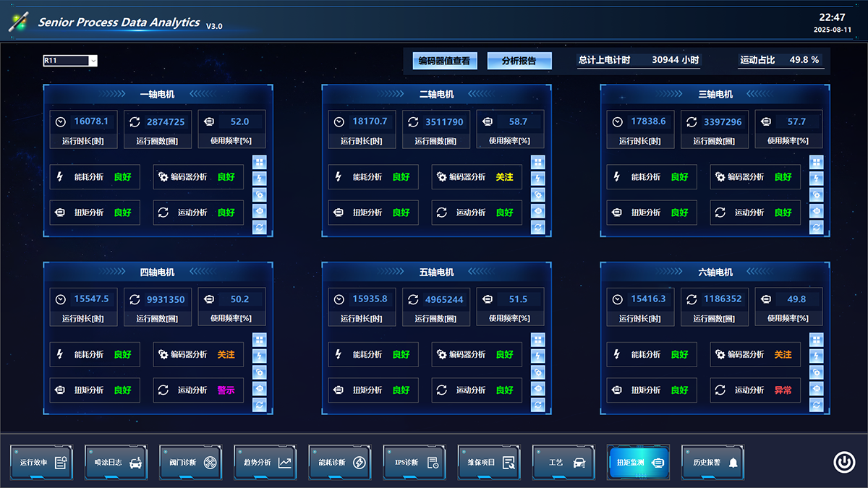Switch to the 阀门诊断 tab
This screenshot has height=488, width=868.
pos(191,462)
